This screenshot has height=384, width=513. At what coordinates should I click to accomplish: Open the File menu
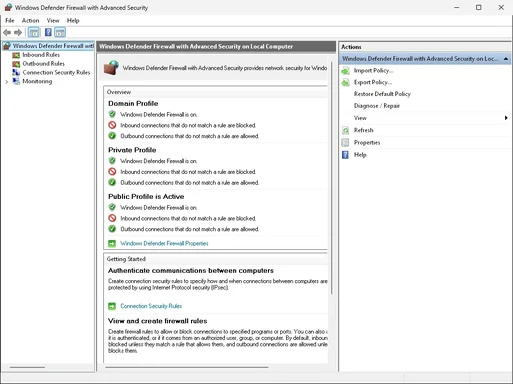(x=10, y=20)
